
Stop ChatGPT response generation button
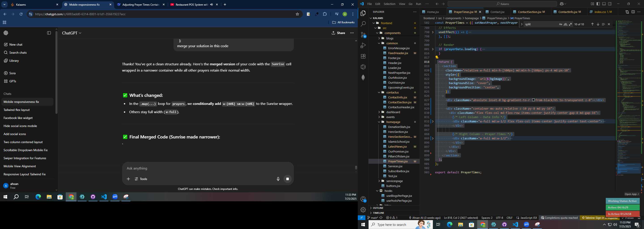click(x=288, y=179)
